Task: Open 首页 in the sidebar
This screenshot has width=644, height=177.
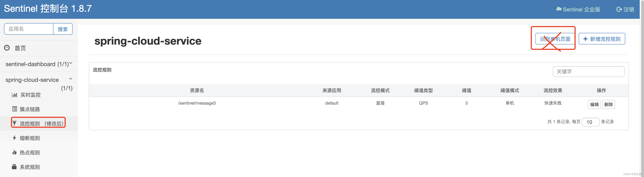Action: [x=20, y=48]
